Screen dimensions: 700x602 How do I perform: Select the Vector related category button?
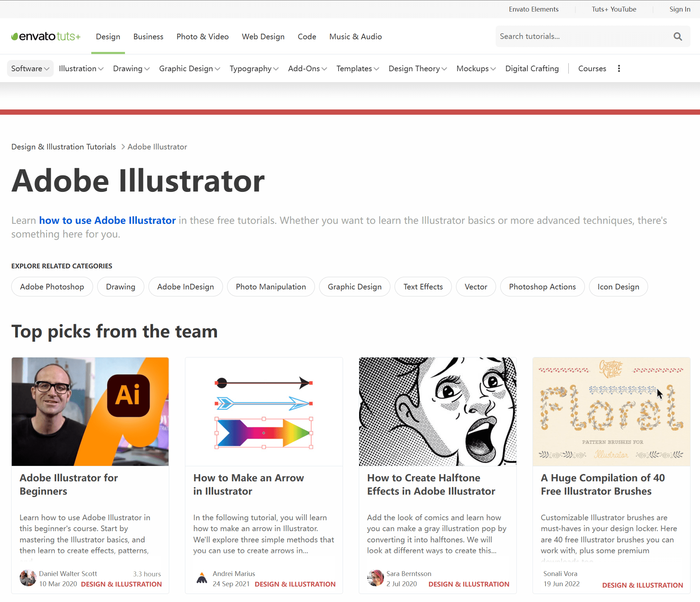coord(476,287)
